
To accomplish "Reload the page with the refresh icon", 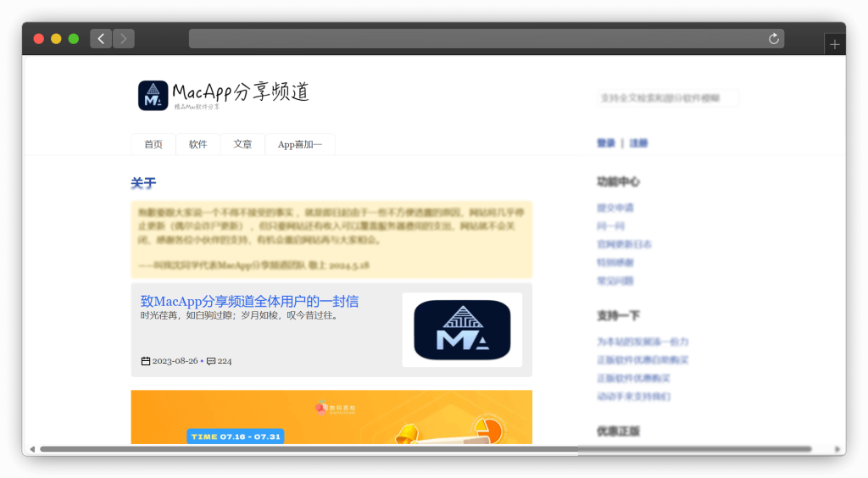I will (773, 38).
